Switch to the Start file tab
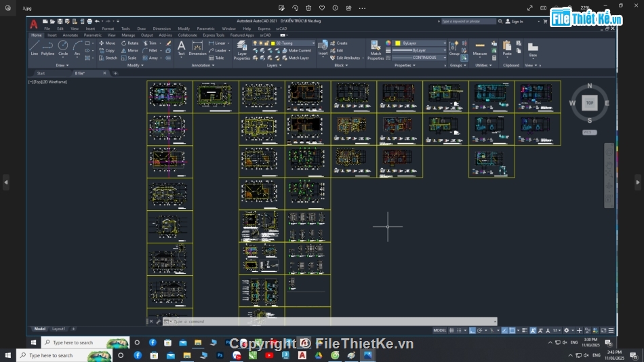 (41, 73)
